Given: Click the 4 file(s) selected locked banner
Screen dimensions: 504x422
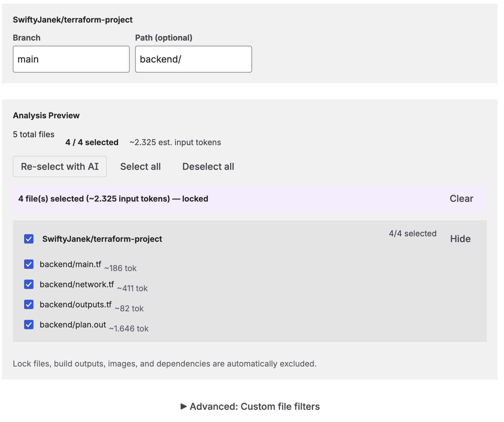Looking at the screenshot, I should point(113,198).
